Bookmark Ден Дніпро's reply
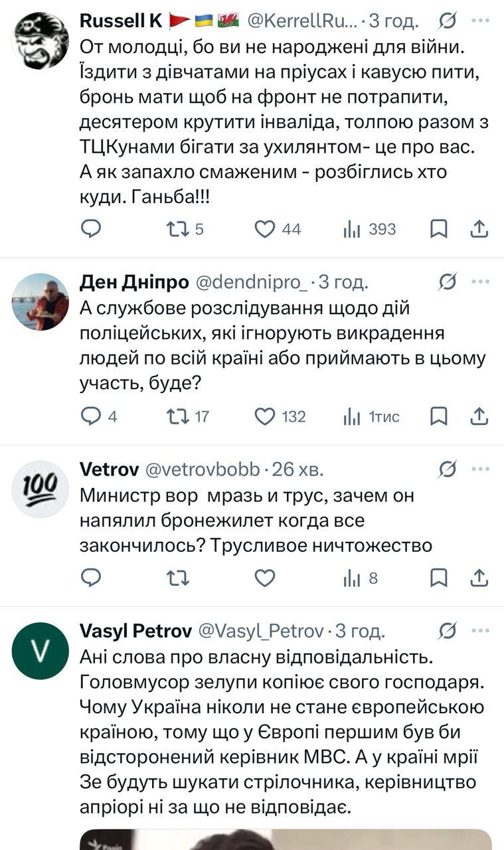This screenshot has height=850, width=504. [440, 417]
